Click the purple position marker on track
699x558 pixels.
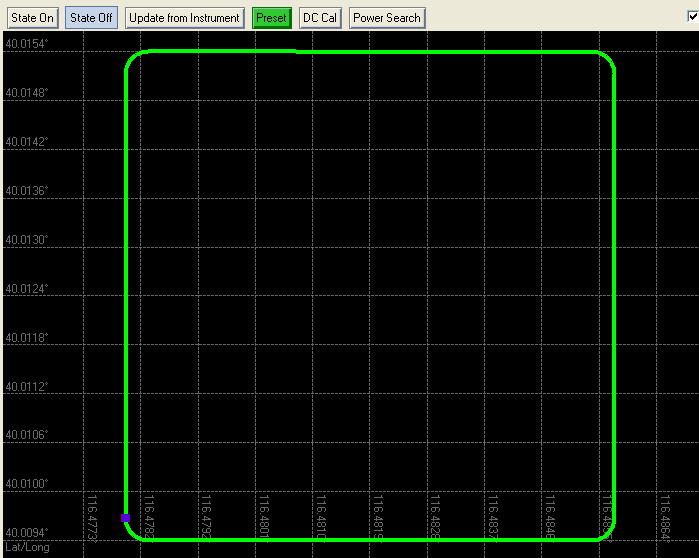125,517
